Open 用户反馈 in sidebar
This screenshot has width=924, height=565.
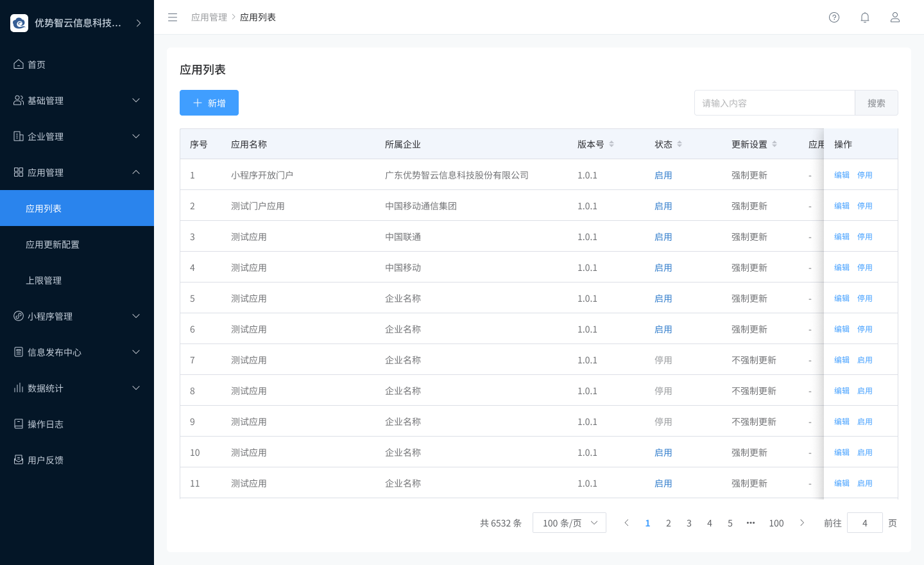click(x=77, y=460)
